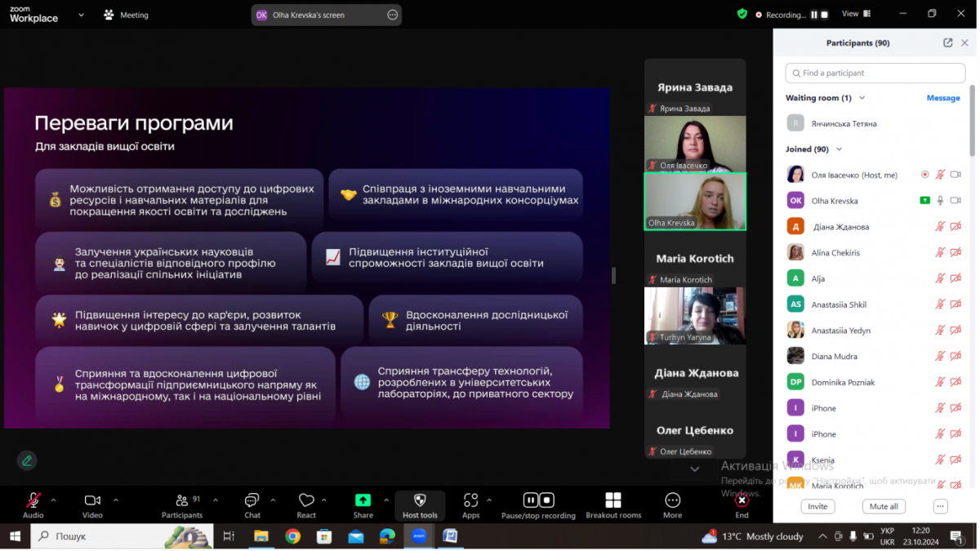Toggle microphone for Оля Івасечко (Host, me)
This screenshot has width=980, height=551.
pyautogui.click(x=941, y=175)
